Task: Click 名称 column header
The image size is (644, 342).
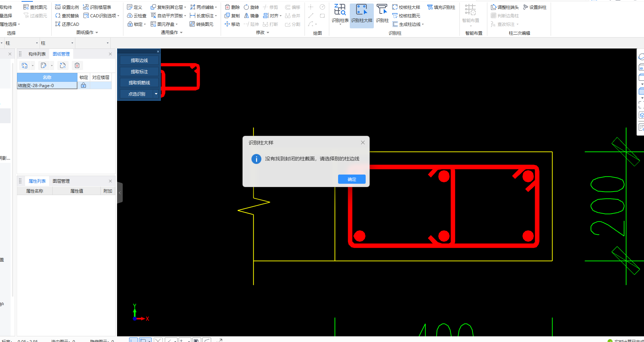Action: (47, 77)
